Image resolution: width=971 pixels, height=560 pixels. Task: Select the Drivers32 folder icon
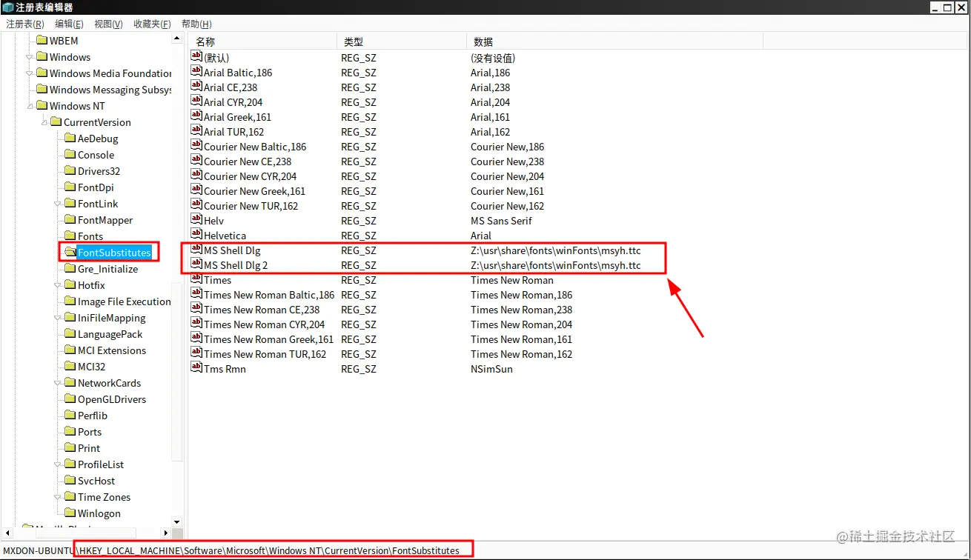click(x=70, y=171)
